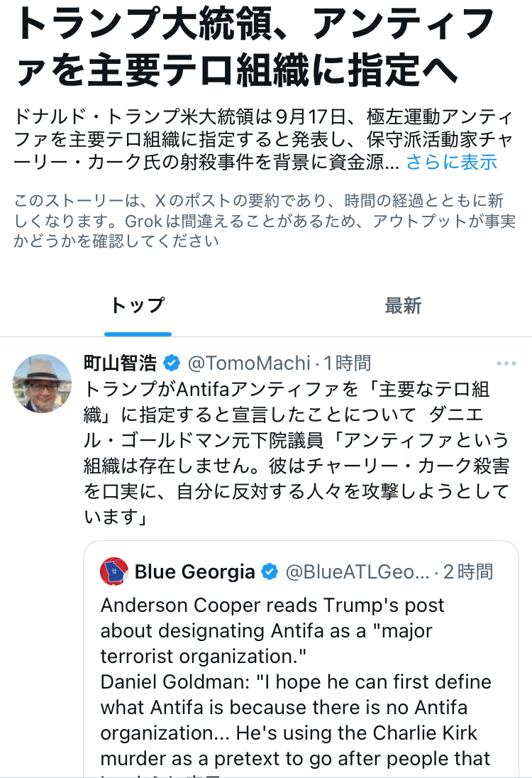Tap the display name 町山智浩
The height and width of the screenshot is (778, 532).
click(x=120, y=364)
